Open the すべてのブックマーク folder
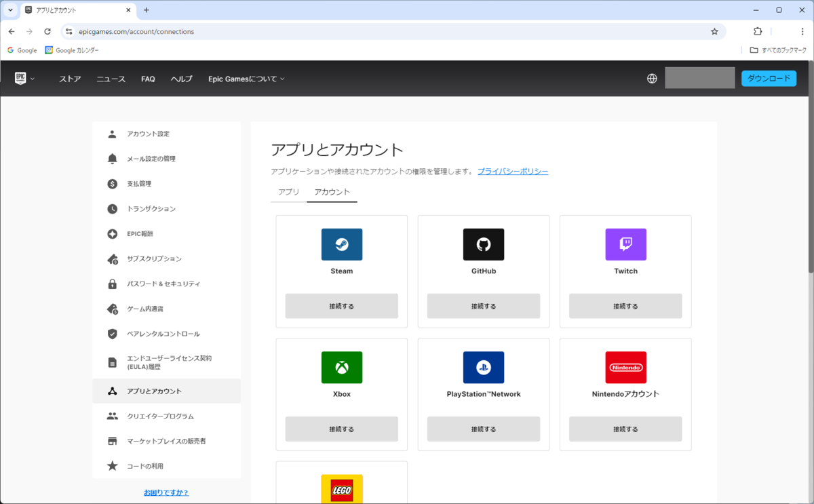The width and height of the screenshot is (814, 504). point(778,50)
